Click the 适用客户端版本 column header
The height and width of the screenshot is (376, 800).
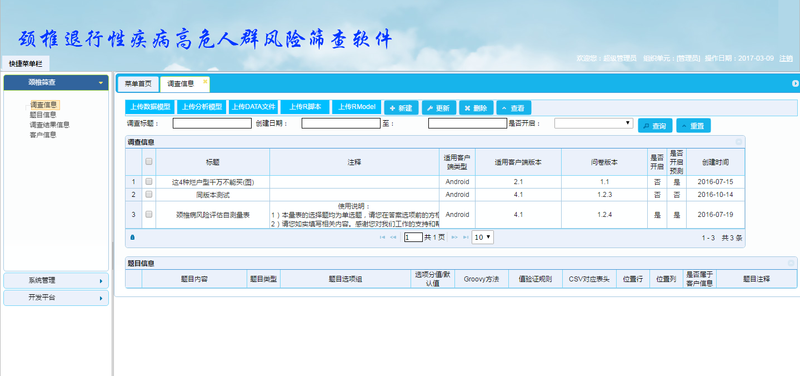point(518,162)
